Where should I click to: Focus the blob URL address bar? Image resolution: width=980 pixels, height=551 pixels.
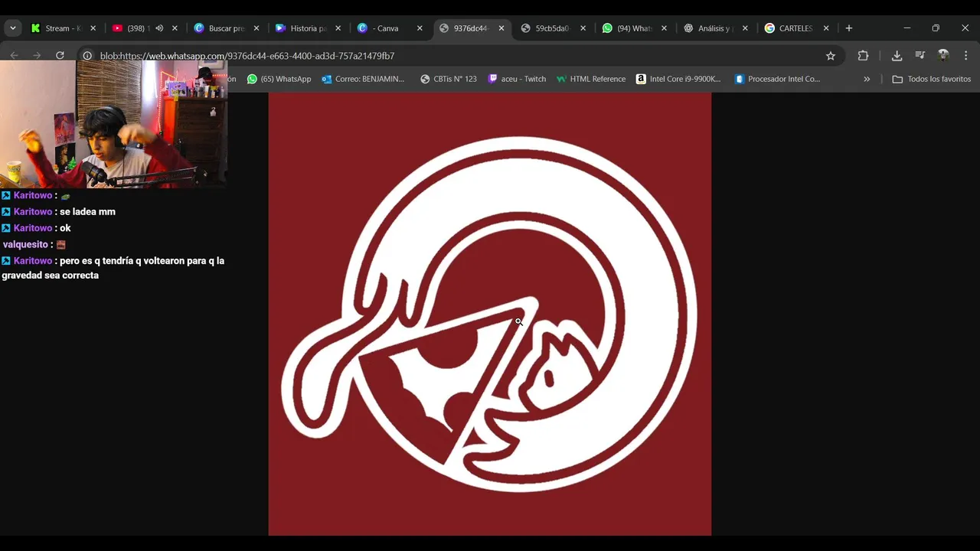[459, 56]
